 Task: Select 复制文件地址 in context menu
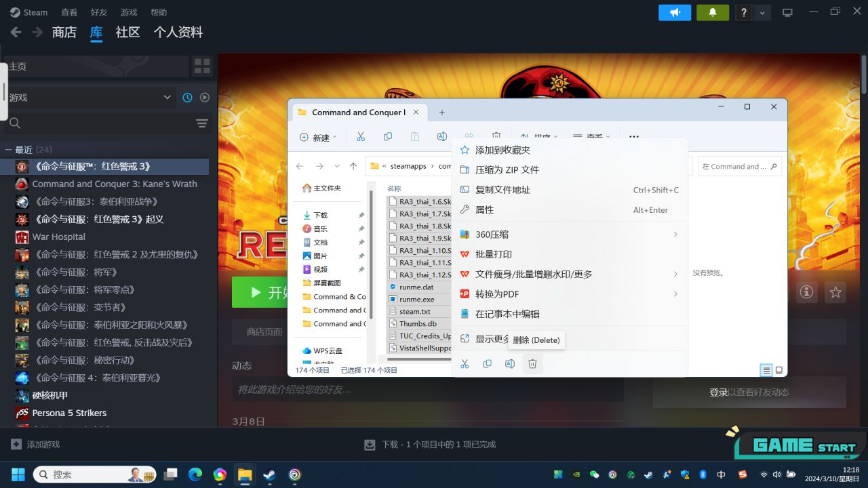click(x=570, y=190)
